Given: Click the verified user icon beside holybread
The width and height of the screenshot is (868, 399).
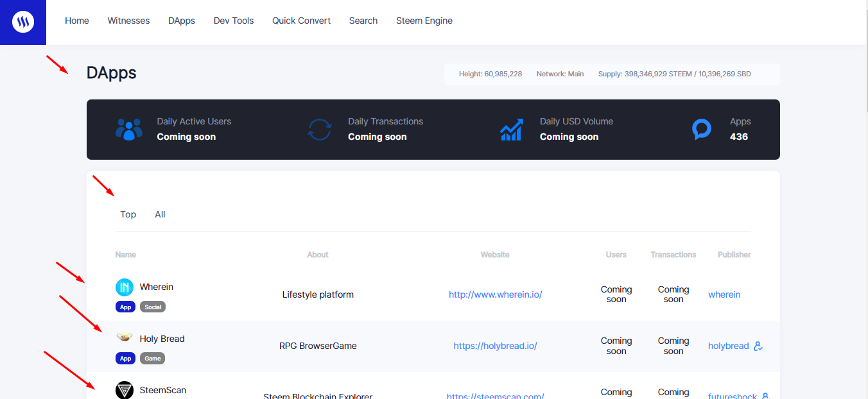Looking at the screenshot, I should 758,346.
